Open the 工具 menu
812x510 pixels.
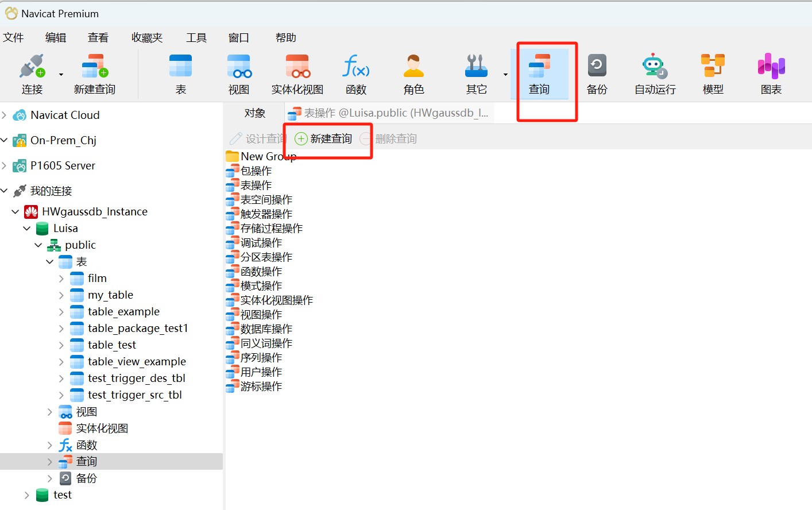tap(196, 37)
